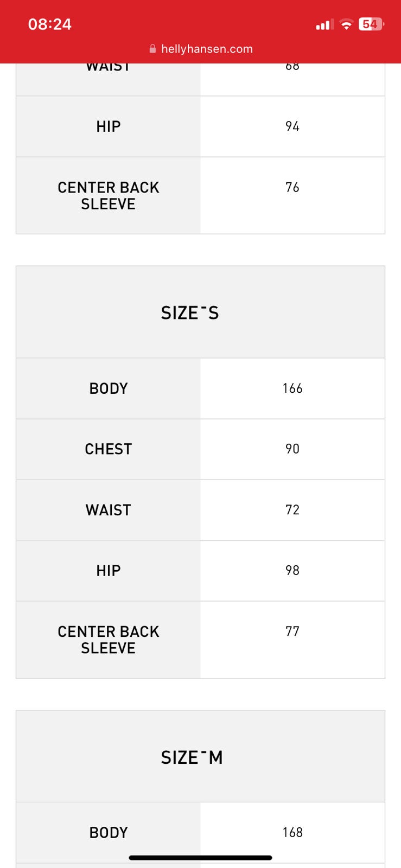Tap the 08:24 clock in status bar
The width and height of the screenshot is (401, 868).
point(50,24)
